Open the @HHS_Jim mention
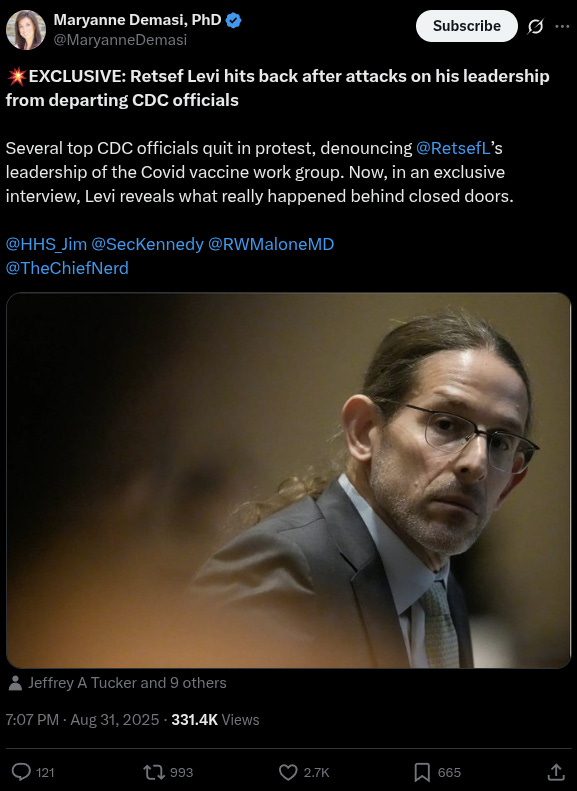Viewport: 577px width, 791px height. 46,244
